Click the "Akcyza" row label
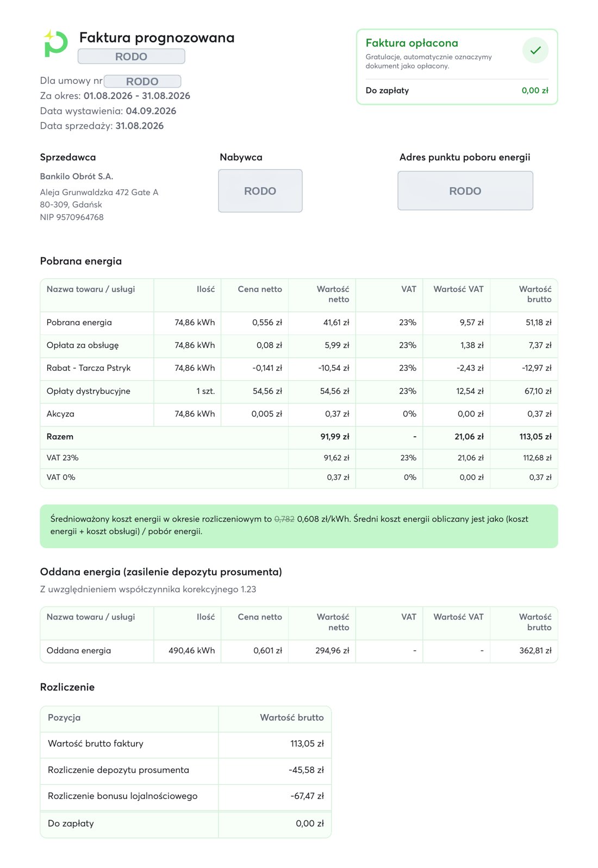598x868 pixels. [60, 414]
